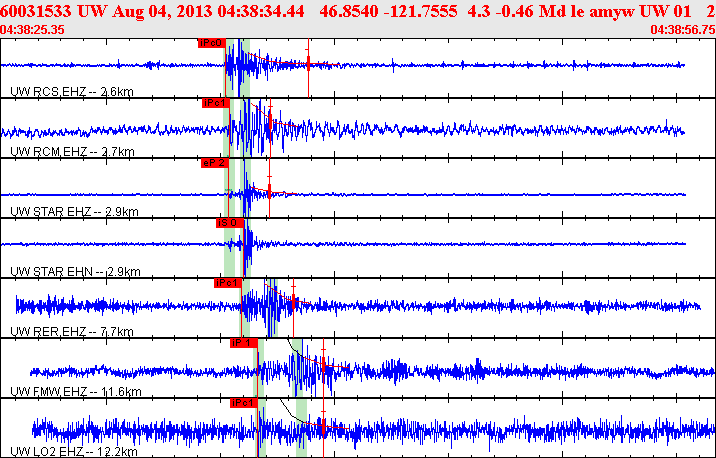Click the coda end marker on FMW trace

[x=323, y=365]
